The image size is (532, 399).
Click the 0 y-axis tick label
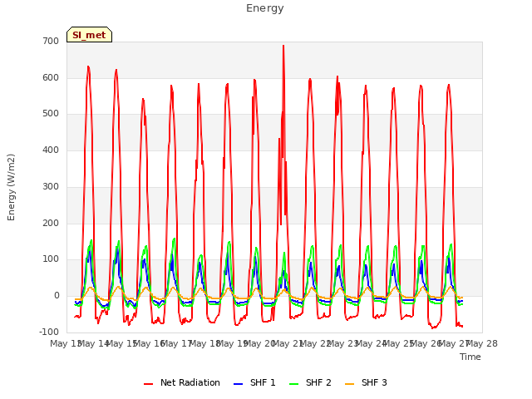[57, 296]
